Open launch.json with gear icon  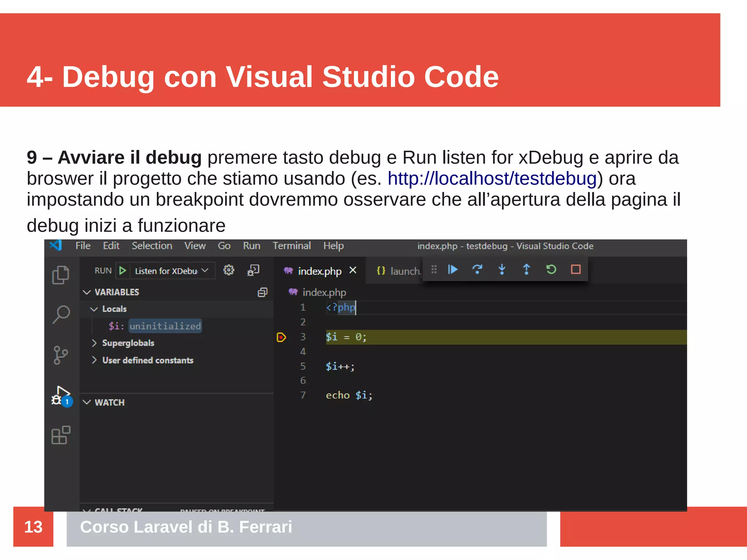pyautogui.click(x=229, y=270)
